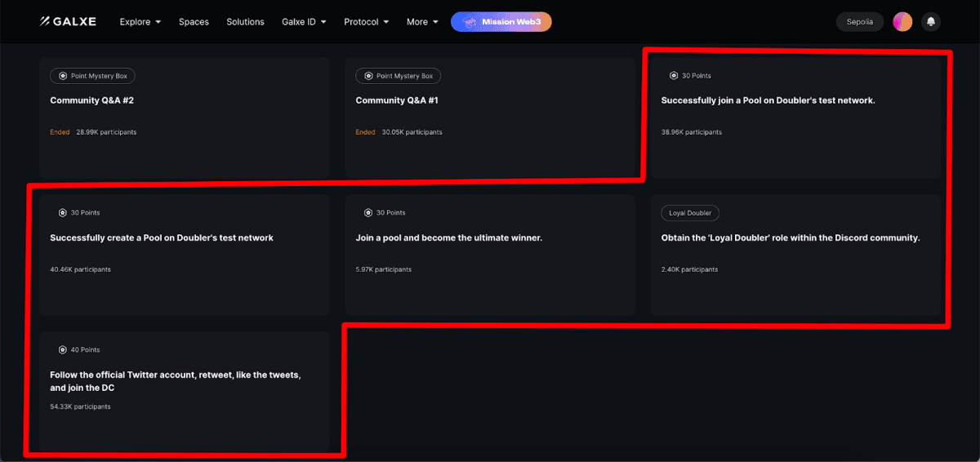The height and width of the screenshot is (462, 980).
Task: Open the notification bell
Action: coord(931,22)
